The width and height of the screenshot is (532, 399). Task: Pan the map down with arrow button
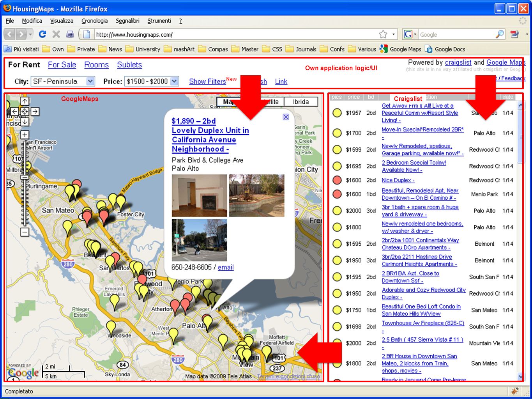pyautogui.click(x=25, y=122)
